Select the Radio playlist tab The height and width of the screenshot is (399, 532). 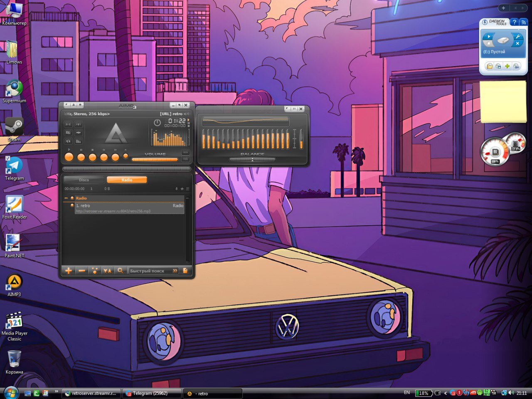[x=127, y=180]
